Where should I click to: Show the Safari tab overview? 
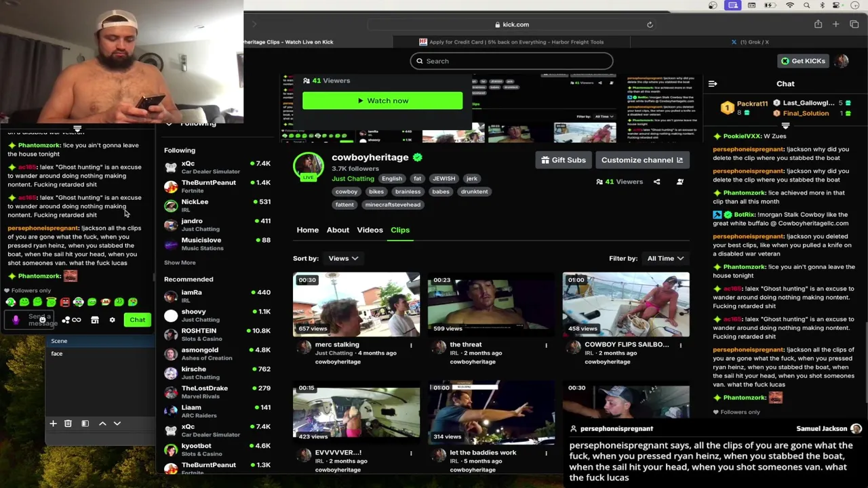854,24
